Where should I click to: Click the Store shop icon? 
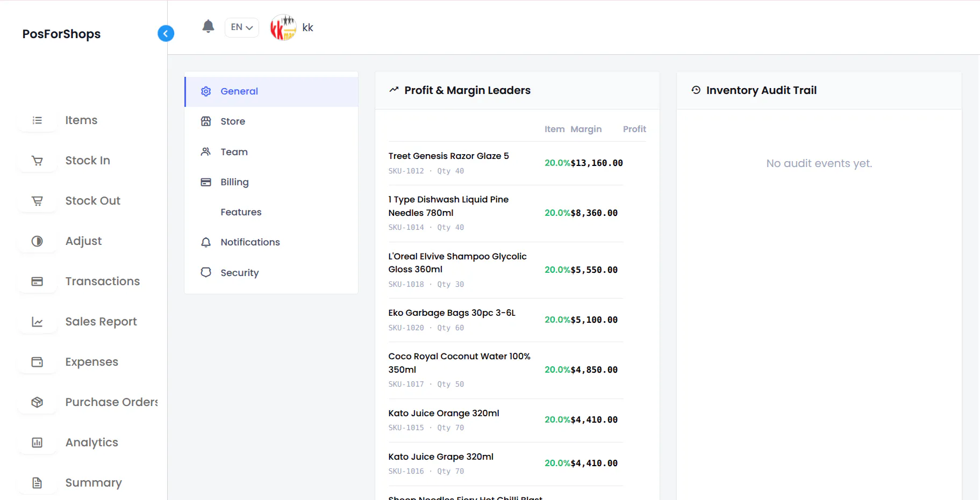coord(206,121)
